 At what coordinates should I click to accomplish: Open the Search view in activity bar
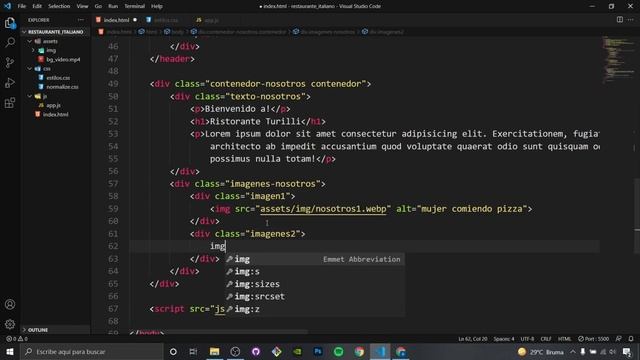pos(10,42)
